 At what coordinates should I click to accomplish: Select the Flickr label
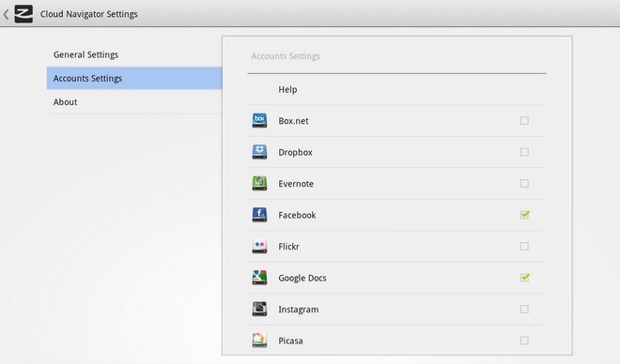(x=288, y=247)
